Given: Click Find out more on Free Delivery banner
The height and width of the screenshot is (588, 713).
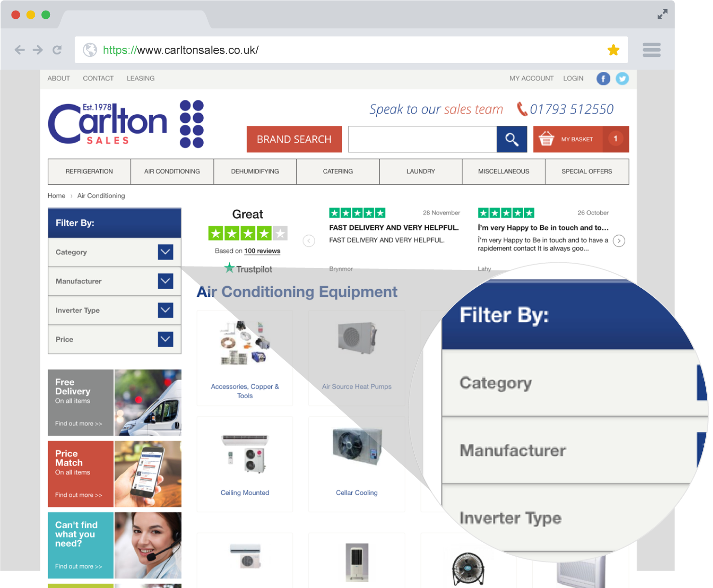Looking at the screenshot, I should (79, 424).
